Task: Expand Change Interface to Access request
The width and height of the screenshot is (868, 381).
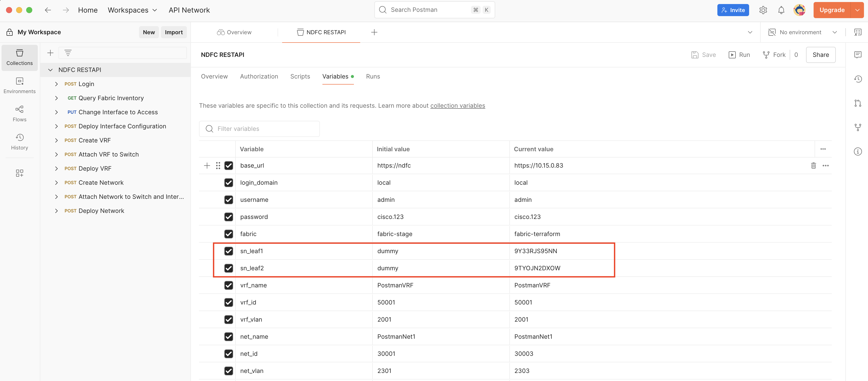Action: coord(56,112)
